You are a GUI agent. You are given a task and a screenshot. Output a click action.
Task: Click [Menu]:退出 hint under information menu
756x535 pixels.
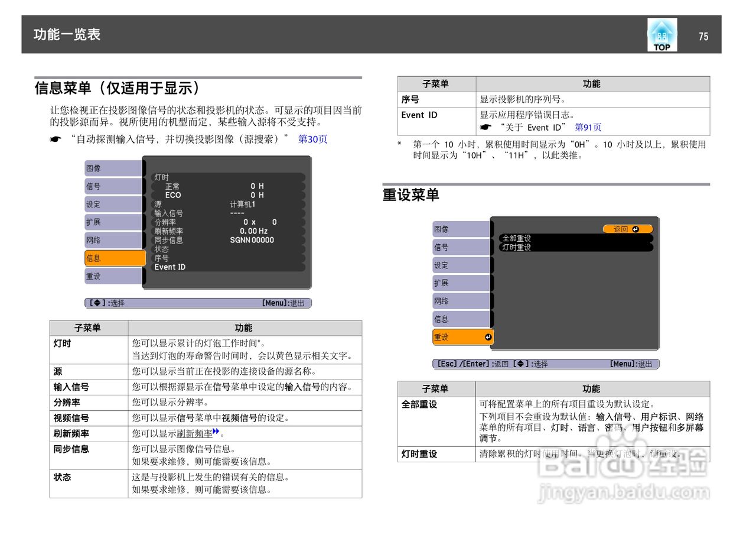283,303
